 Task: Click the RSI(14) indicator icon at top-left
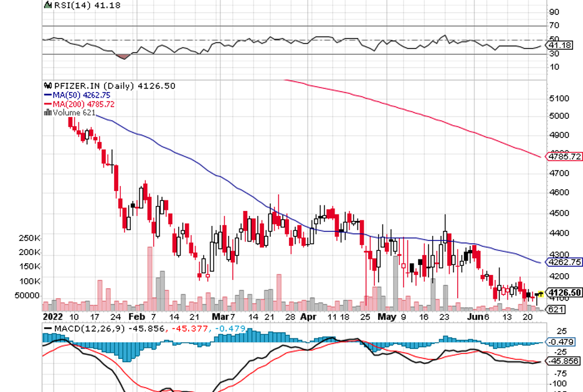point(47,5)
